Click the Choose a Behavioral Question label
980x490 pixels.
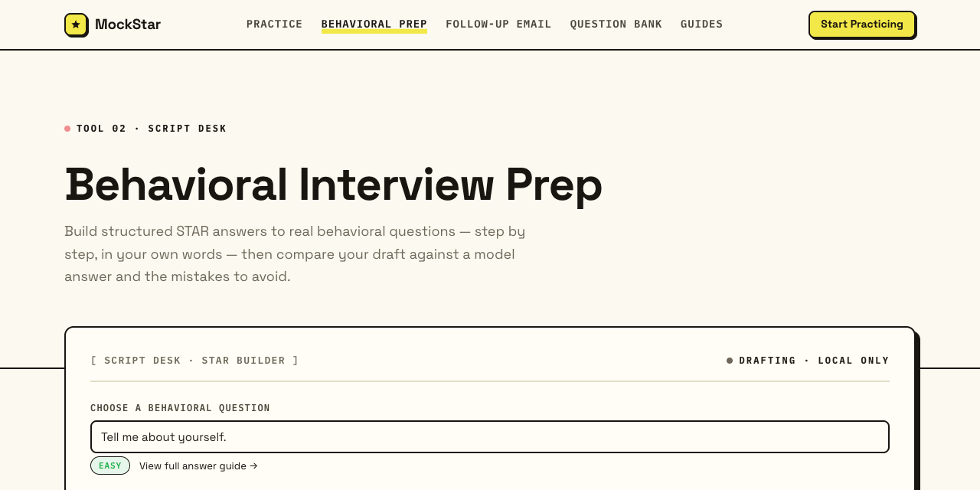[x=180, y=408]
